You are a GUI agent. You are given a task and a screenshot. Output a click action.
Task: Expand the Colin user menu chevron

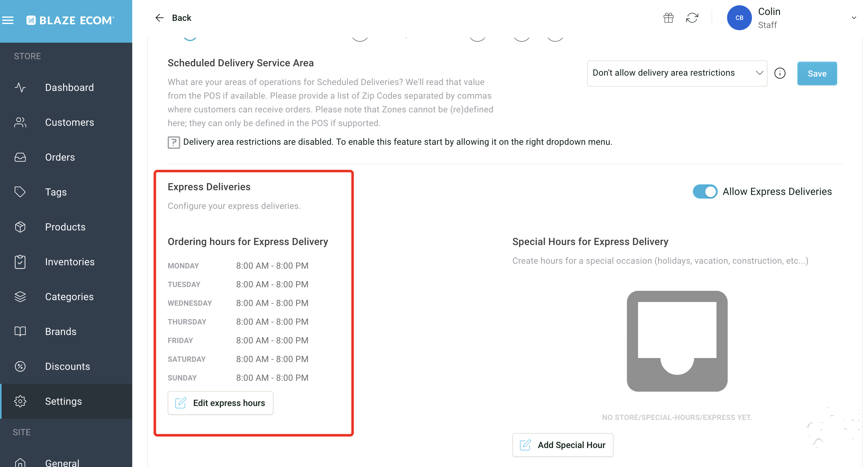853,18
